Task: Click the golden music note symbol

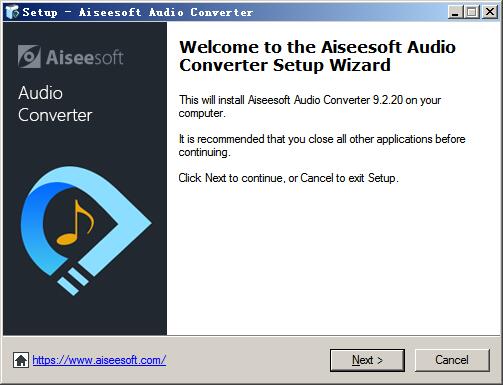Action: [75, 223]
